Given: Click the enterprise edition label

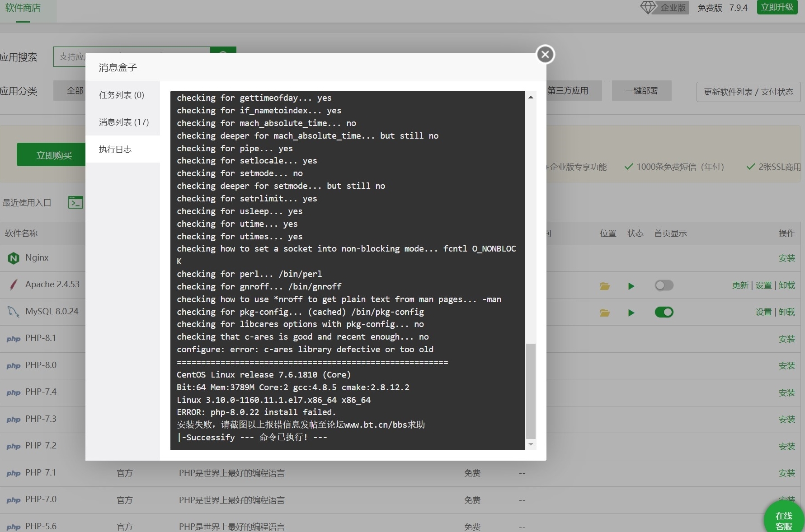Looking at the screenshot, I should pyautogui.click(x=673, y=8).
